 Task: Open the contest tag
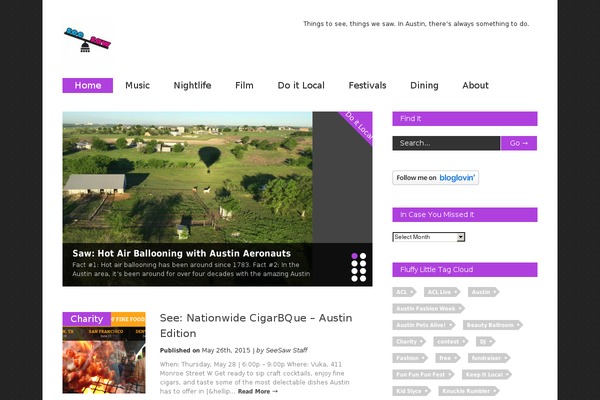point(451,341)
